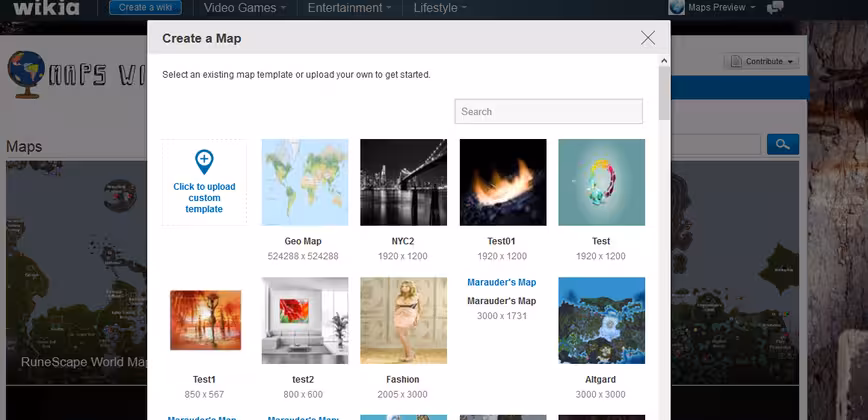Click the Wikia logo
Screen dimensions: 868x420
(46, 8)
